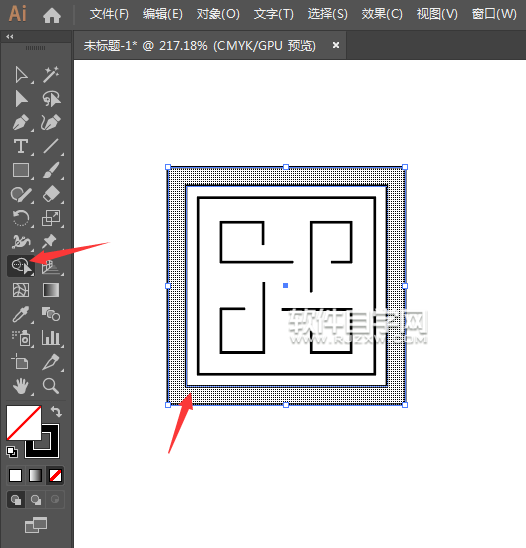Select the Hand tool
The width and height of the screenshot is (526, 548).
[21, 386]
